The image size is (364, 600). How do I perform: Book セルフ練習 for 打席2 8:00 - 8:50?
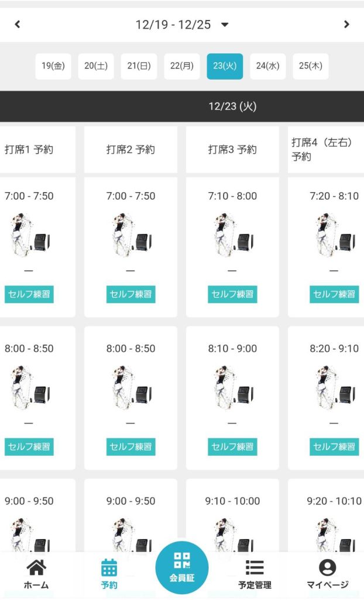coord(131,446)
